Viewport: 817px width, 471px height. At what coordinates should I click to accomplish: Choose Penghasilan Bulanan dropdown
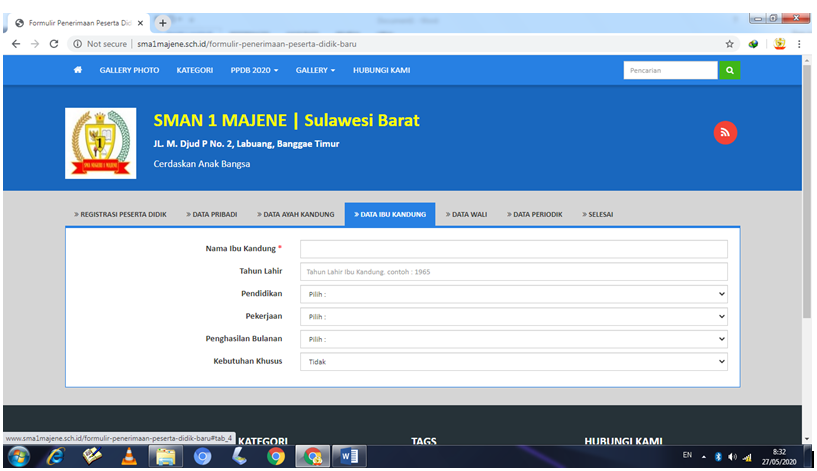pos(513,339)
